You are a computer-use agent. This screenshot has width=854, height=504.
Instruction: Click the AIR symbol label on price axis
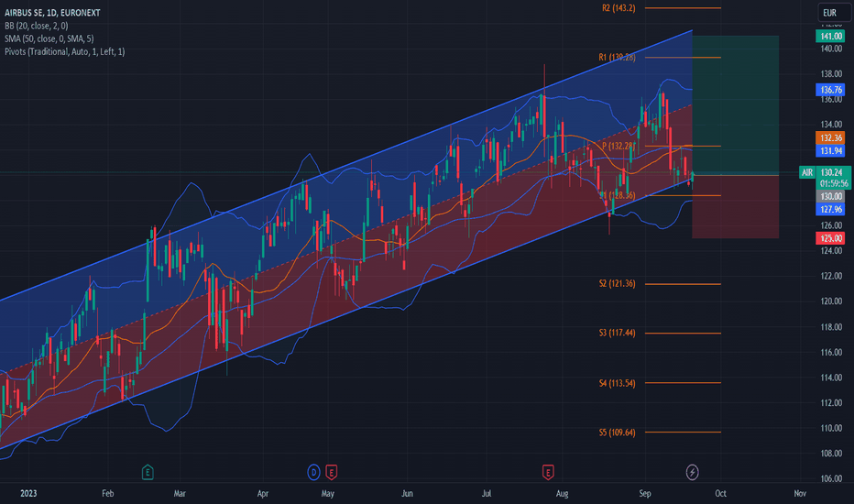tap(806, 172)
